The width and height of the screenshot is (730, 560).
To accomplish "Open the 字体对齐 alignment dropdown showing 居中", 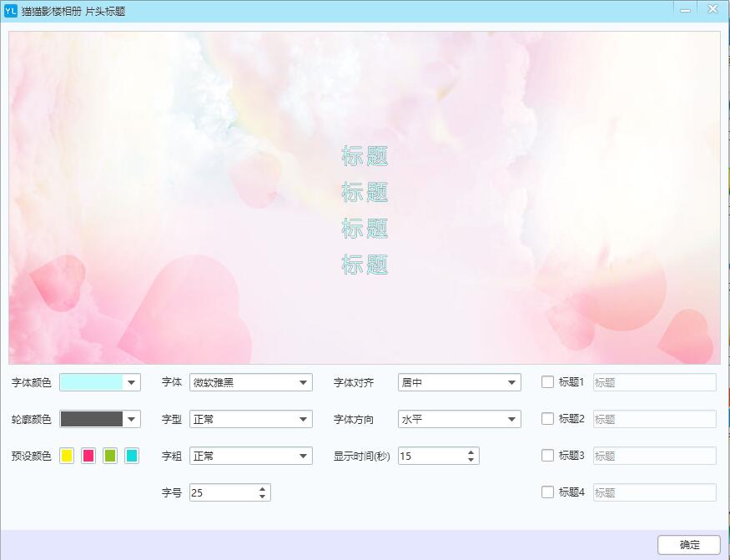I will click(511, 382).
